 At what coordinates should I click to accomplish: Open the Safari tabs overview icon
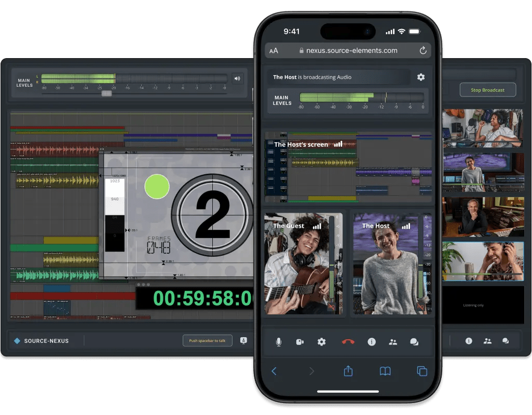(422, 371)
